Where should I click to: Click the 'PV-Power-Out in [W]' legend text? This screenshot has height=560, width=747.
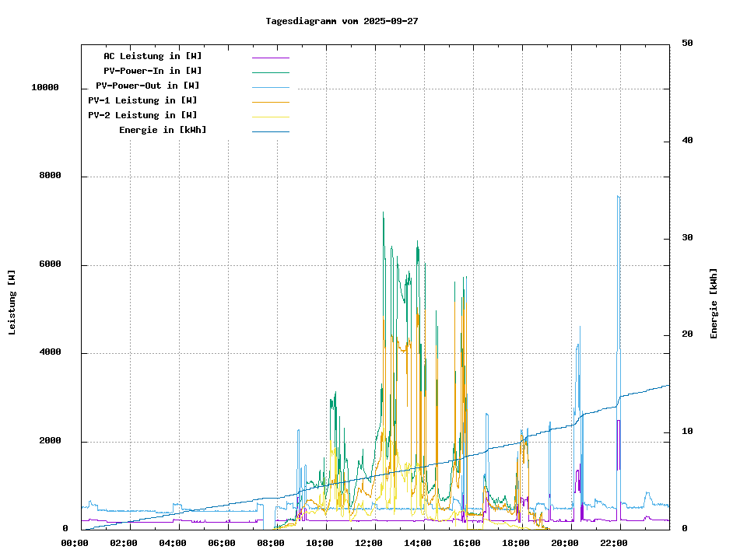(147, 86)
